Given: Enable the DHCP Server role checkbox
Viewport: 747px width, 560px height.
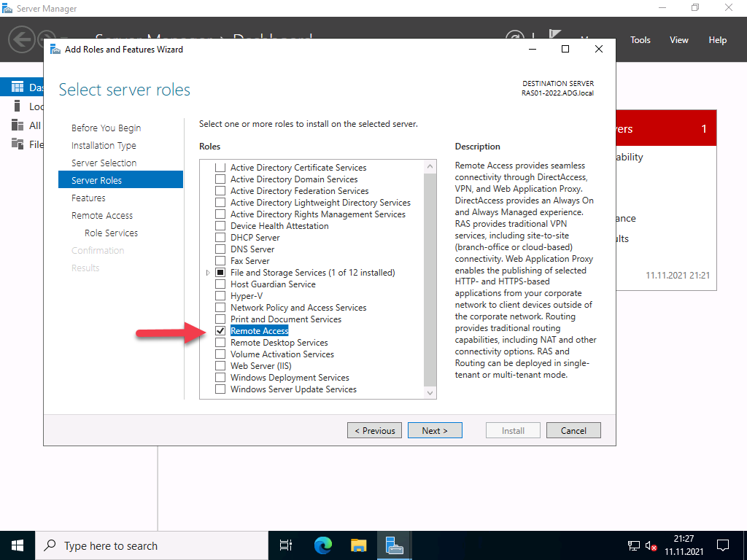Looking at the screenshot, I should point(220,237).
